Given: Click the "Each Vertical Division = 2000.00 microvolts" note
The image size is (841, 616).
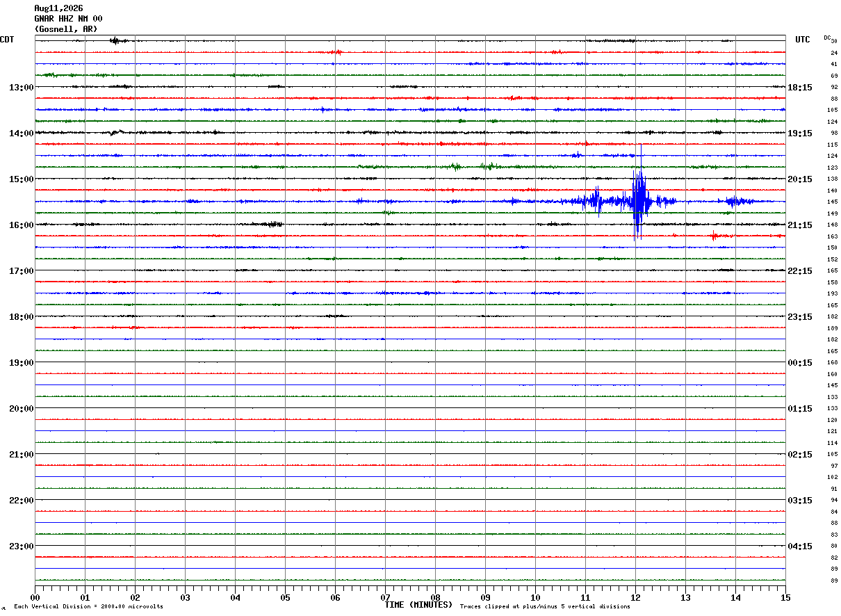Looking at the screenshot, I should tap(88, 607).
